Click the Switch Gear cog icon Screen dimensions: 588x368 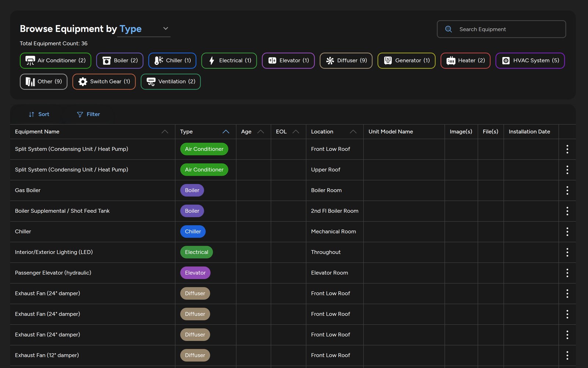click(x=83, y=82)
